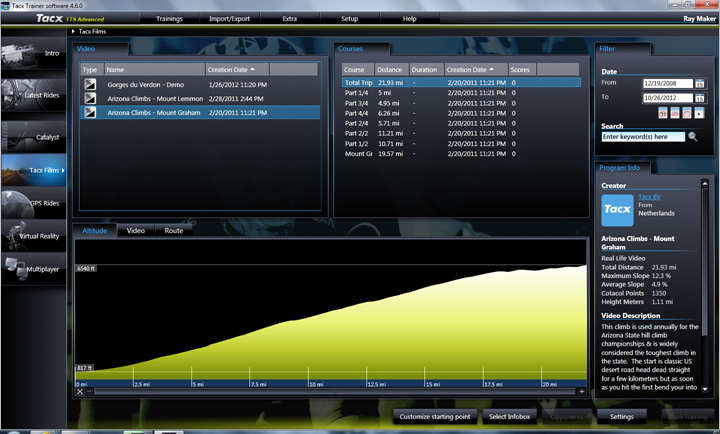The image size is (720, 434).
Task: Open the Settings button at bottom
Action: click(x=622, y=417)
